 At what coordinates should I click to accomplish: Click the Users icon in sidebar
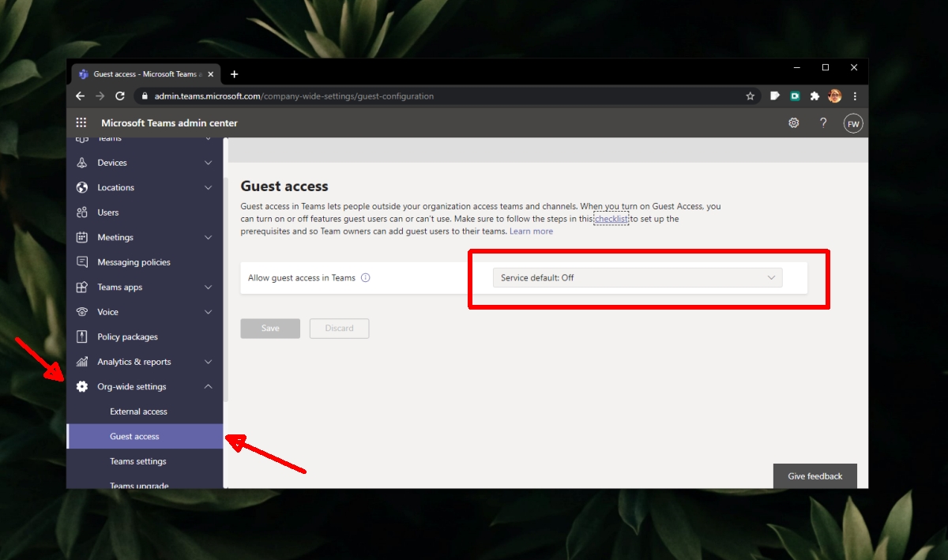pos(81,212)
